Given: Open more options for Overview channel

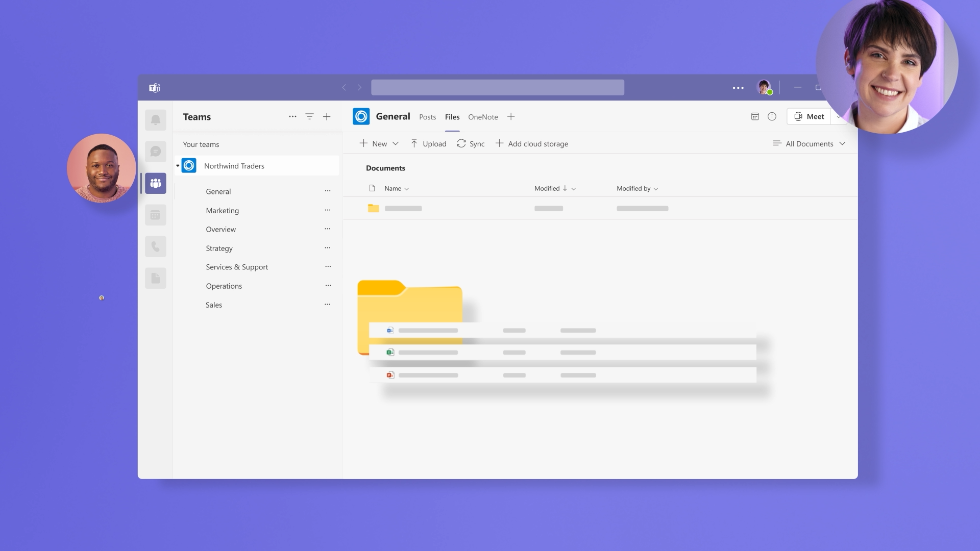Looking at the screenshot, I should tap(328, 229).
